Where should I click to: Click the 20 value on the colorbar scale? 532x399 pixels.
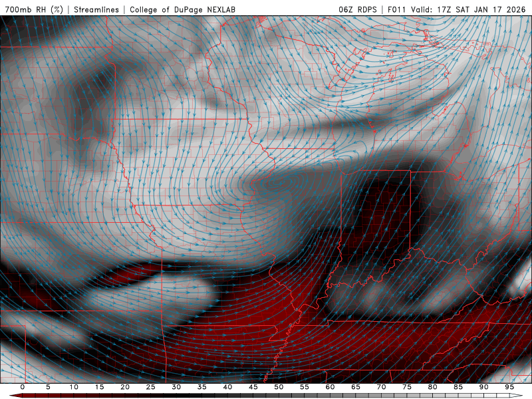click(125, 387)
